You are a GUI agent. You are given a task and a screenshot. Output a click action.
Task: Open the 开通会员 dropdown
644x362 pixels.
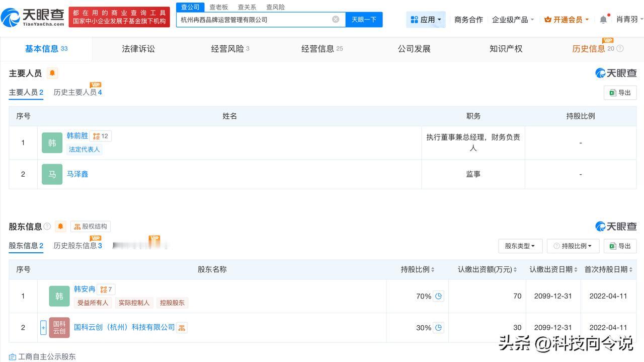[567, 20]
